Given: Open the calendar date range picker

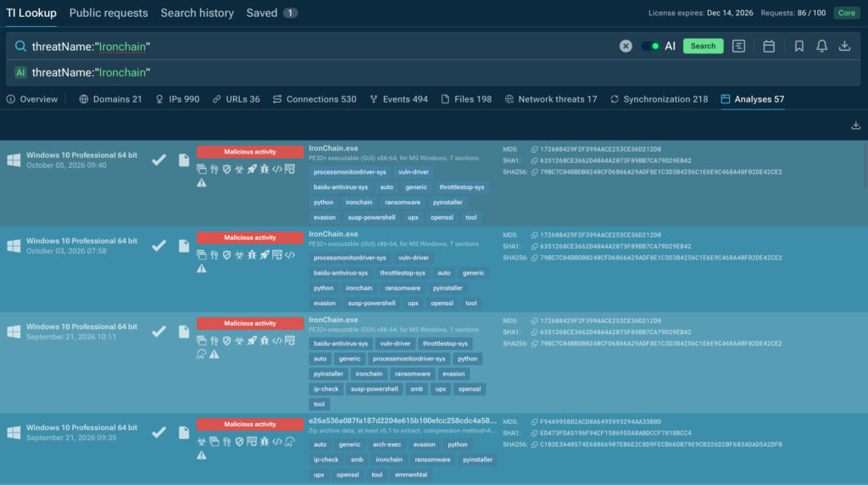Looking at the screenshot, I should click(x=769, y=46).
